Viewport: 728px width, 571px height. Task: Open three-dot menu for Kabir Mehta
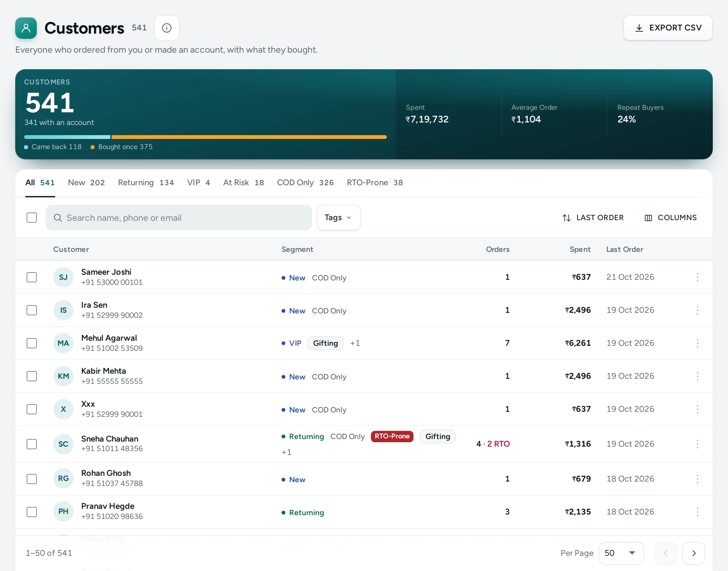point(697,376)
